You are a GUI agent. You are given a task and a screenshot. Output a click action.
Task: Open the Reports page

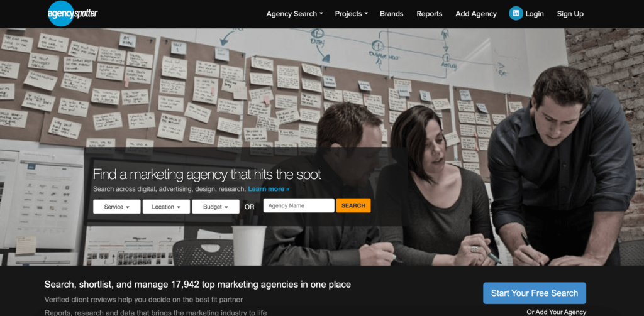click(429, 14)
